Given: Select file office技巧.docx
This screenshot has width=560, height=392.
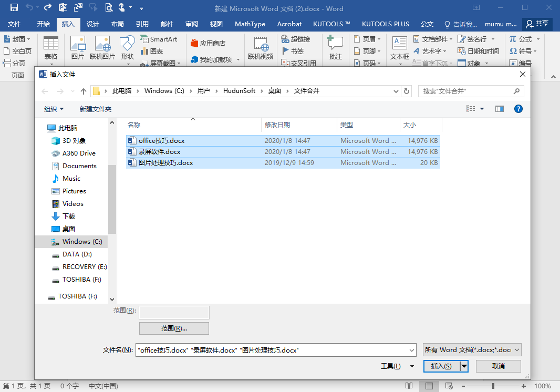Looking at the screenshot, I should [x=283, y=141].
